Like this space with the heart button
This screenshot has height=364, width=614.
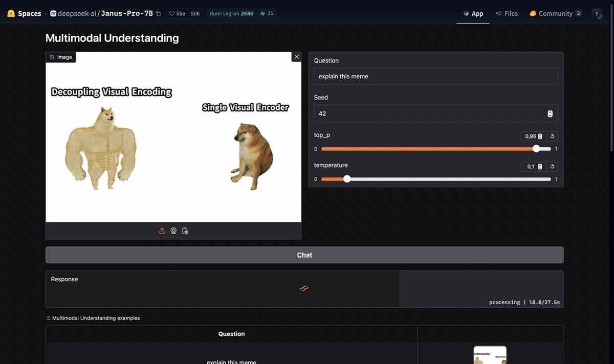click(x=177, y=14)
